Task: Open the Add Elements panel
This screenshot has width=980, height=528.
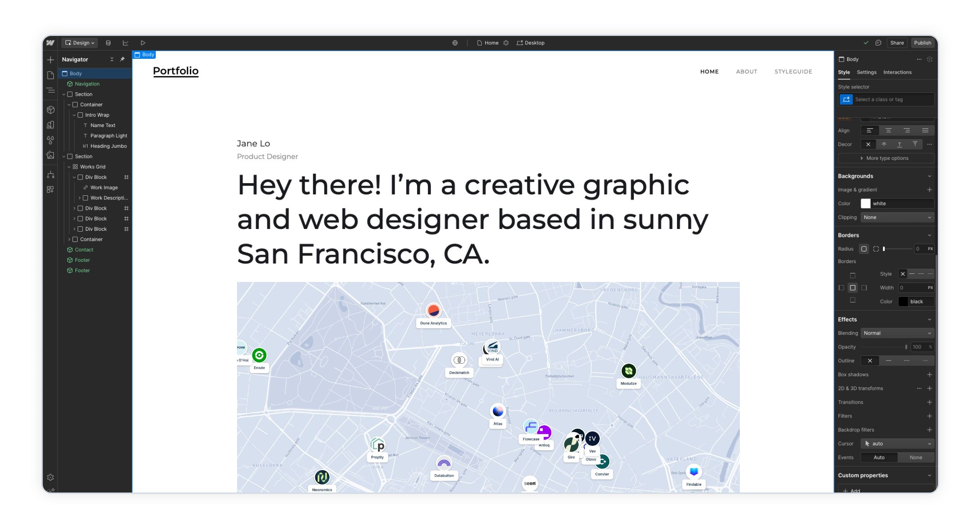Action: click(51, 60)
